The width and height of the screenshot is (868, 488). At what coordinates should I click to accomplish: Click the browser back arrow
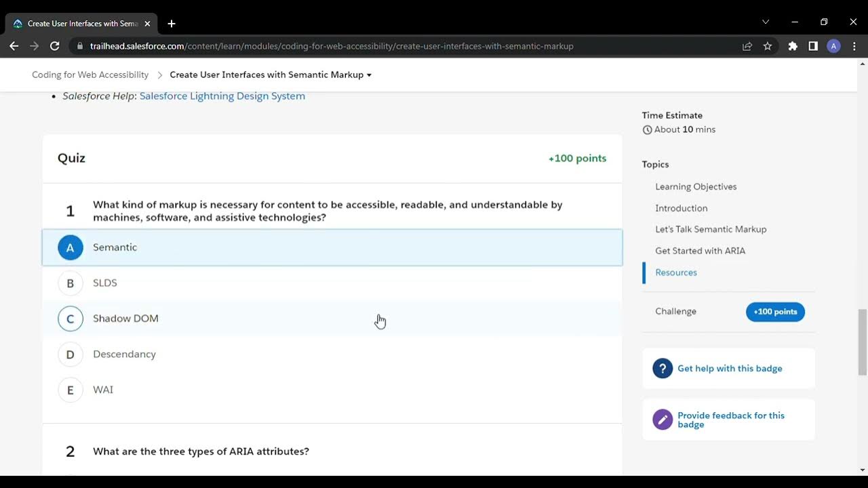(x=14, y=46)
